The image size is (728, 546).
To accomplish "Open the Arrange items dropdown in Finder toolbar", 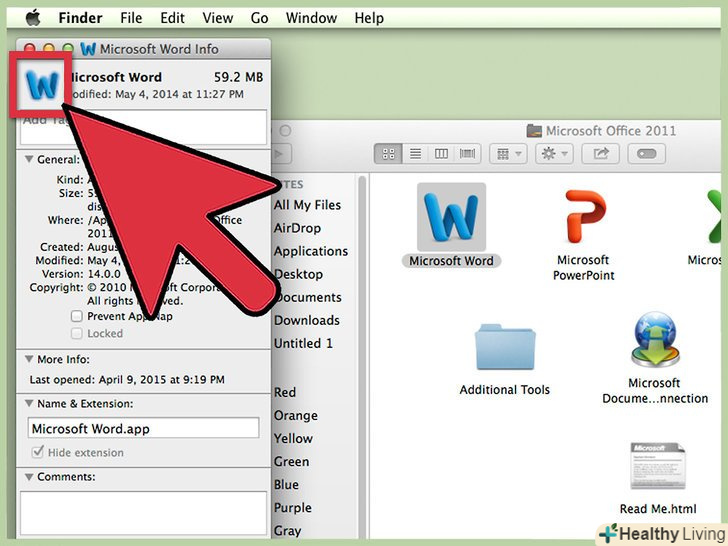I will pos(508,154).
